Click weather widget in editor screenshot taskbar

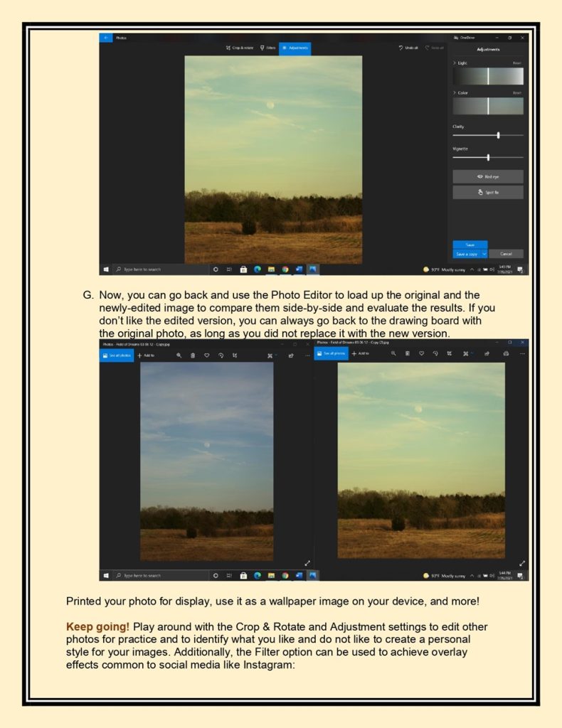click(x=444, y=269)
